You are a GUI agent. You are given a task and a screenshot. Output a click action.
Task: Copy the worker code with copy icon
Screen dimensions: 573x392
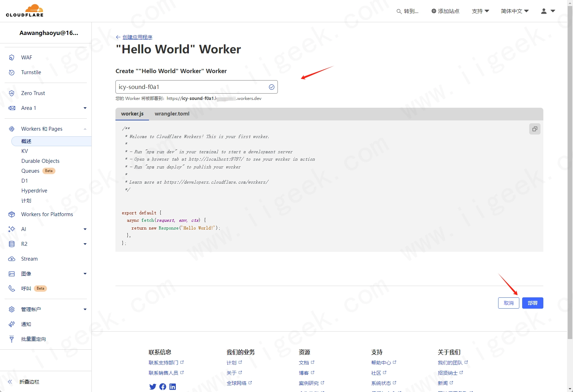pyautogui.click(x=535, y=129)
